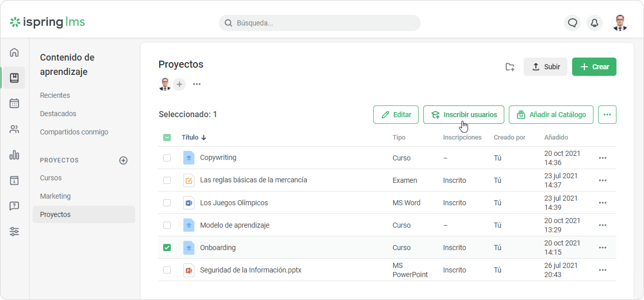
Task: Open reports bar chart icon in sidebar
Action: tap(14, 155)
